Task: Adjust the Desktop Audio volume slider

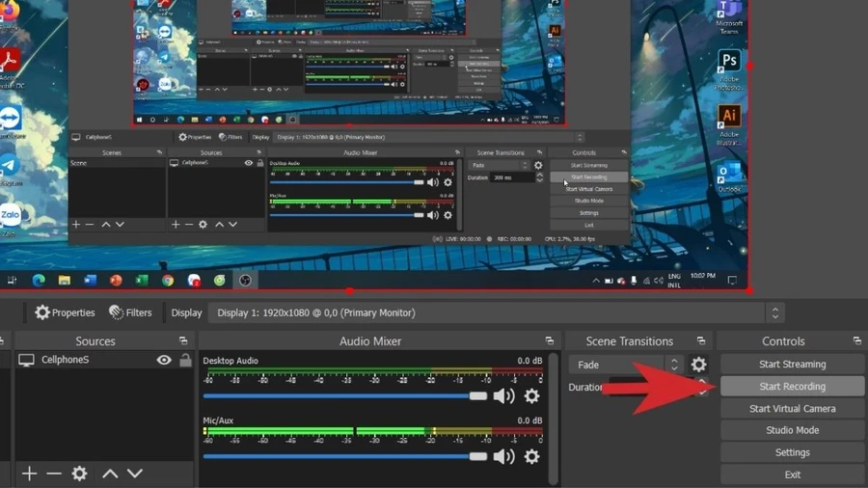Action: click(345, 396)
